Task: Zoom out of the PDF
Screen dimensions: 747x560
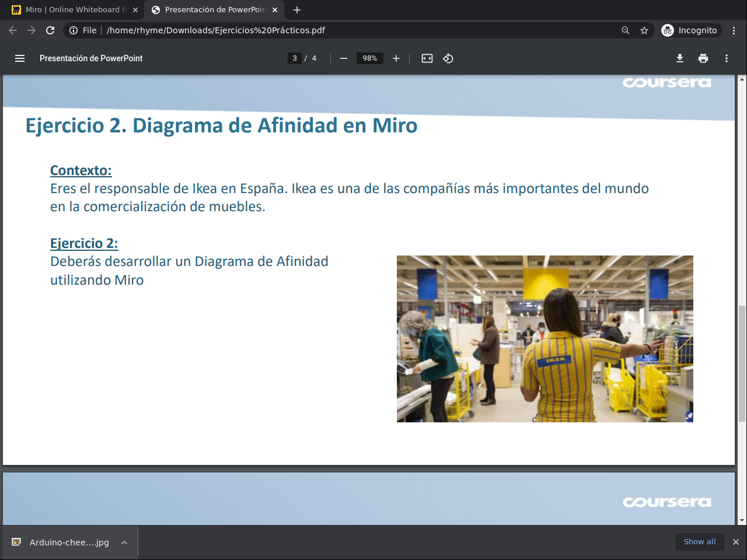Action: click(x=344, y=58)
